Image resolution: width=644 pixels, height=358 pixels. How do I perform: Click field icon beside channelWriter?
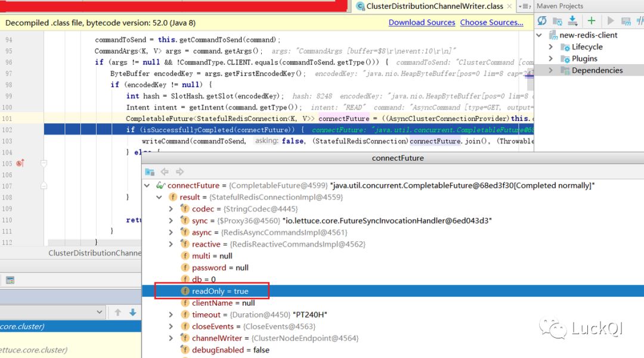tap(185, 338)
